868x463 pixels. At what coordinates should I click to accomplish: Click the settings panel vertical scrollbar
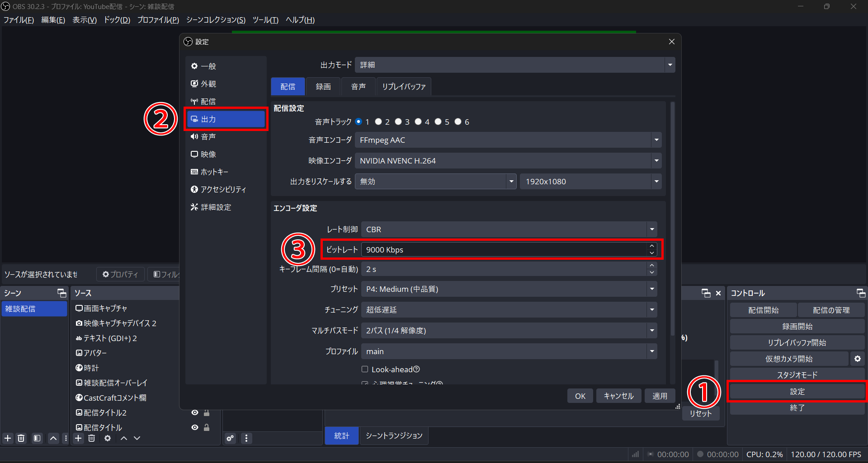[673, 219]
